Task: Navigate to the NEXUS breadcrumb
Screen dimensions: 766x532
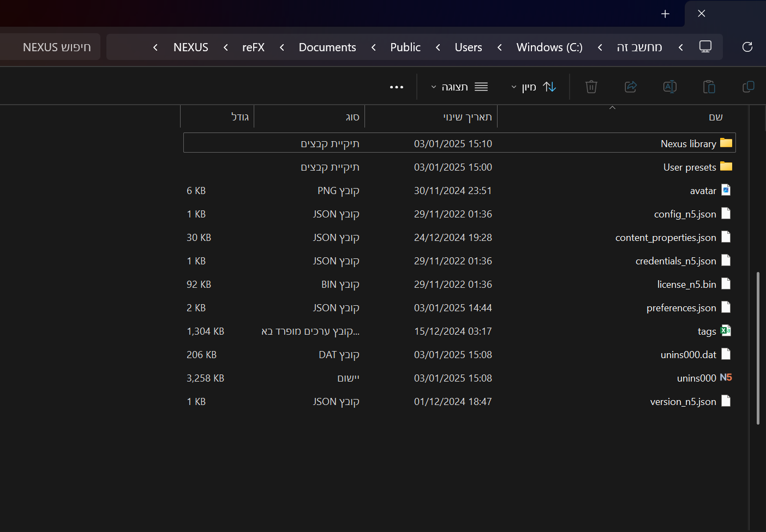Action: tap(191, 47)
